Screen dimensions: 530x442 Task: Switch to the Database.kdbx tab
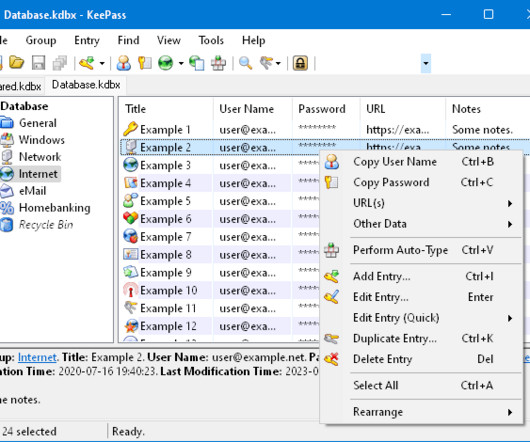click(x=86, y=84)
